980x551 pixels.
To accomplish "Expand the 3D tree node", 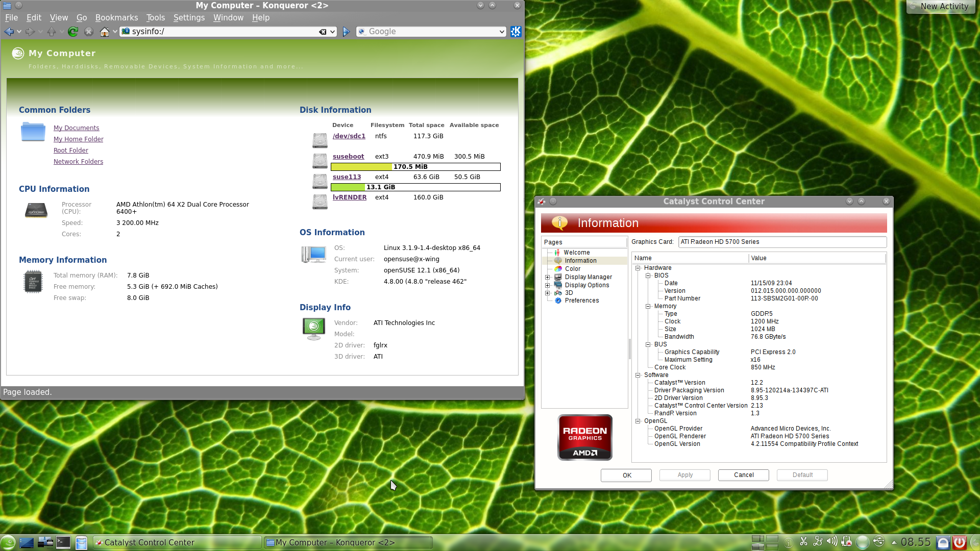I will point(548,293).
